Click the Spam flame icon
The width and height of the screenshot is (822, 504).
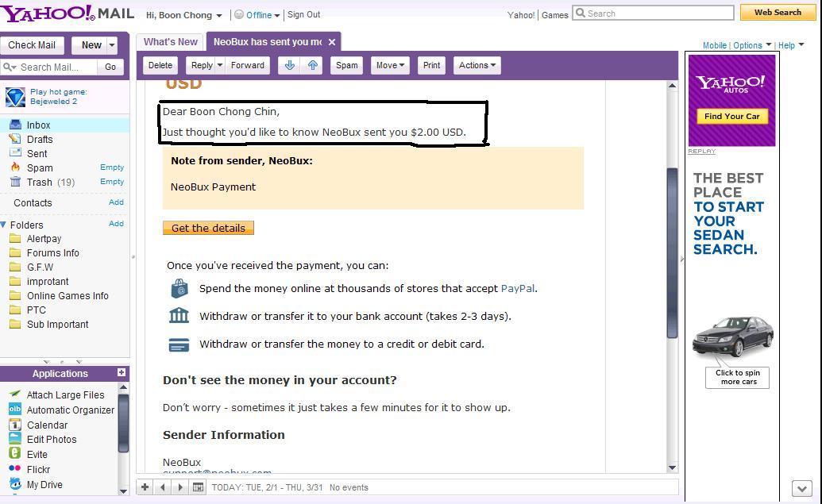[16, 167]
